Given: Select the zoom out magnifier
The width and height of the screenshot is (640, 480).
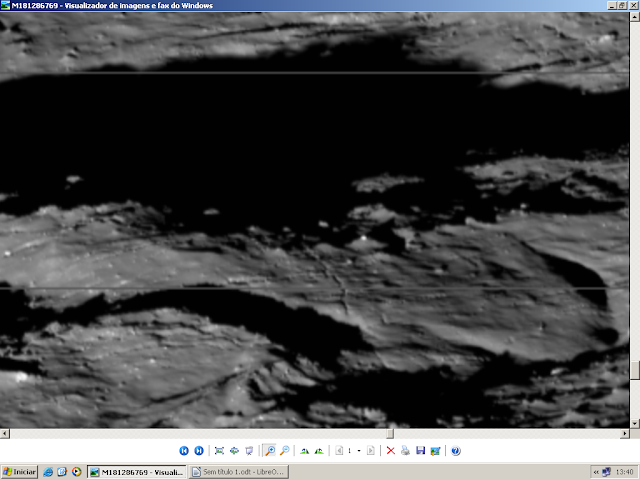Looking at the screenshot, I should (x=284, y=451).
